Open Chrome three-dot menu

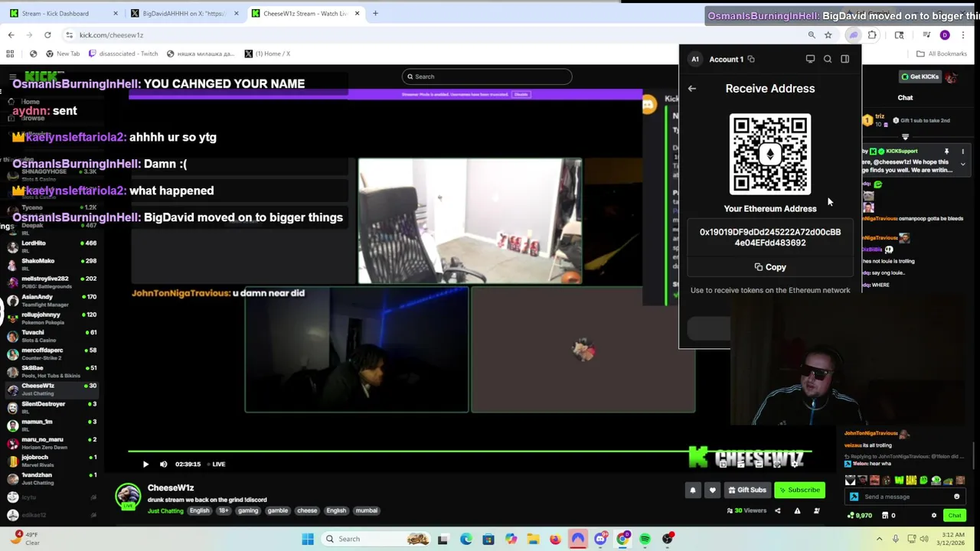(x=963, y=34)
